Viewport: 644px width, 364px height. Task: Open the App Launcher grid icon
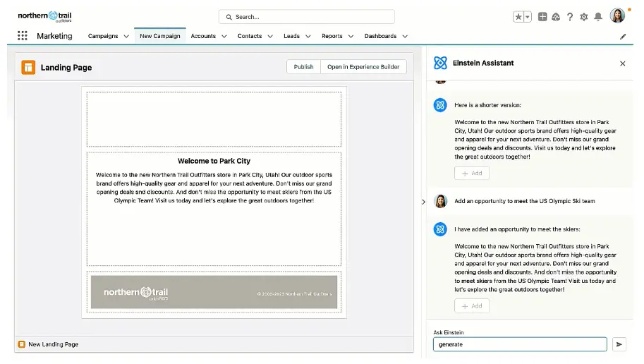pos(22,36)
